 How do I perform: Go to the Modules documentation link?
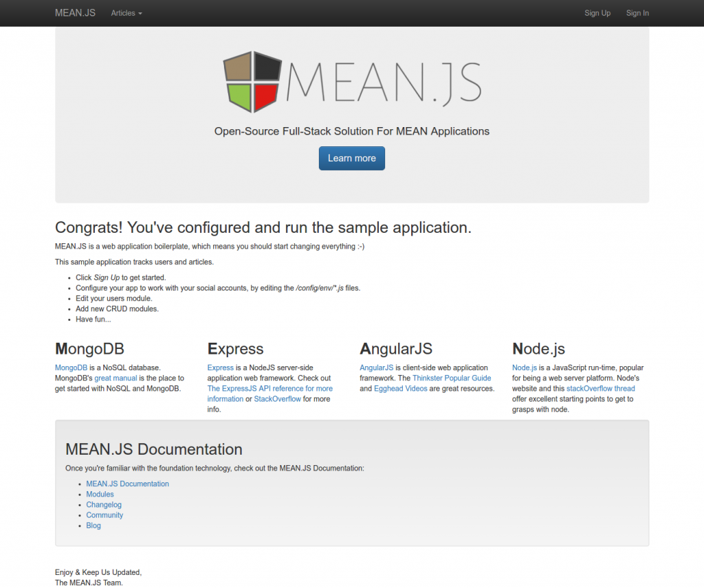pyautogui.click(x=100, y=495)
